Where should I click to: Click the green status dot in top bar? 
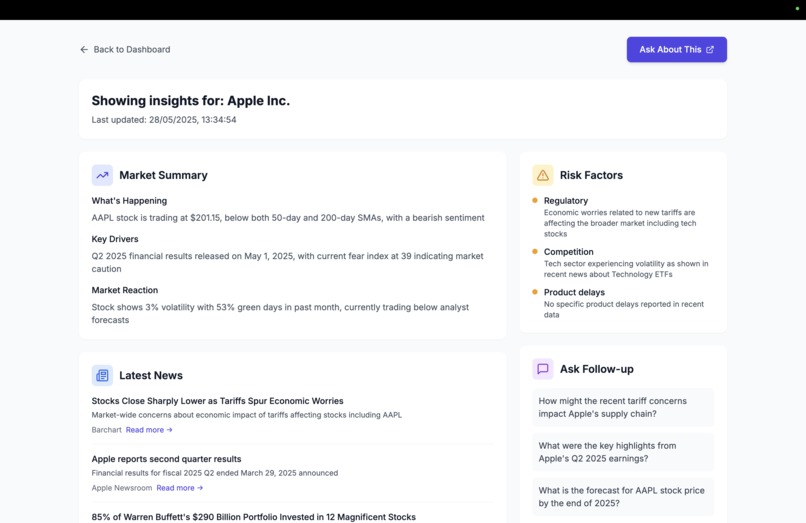(797, 9)
